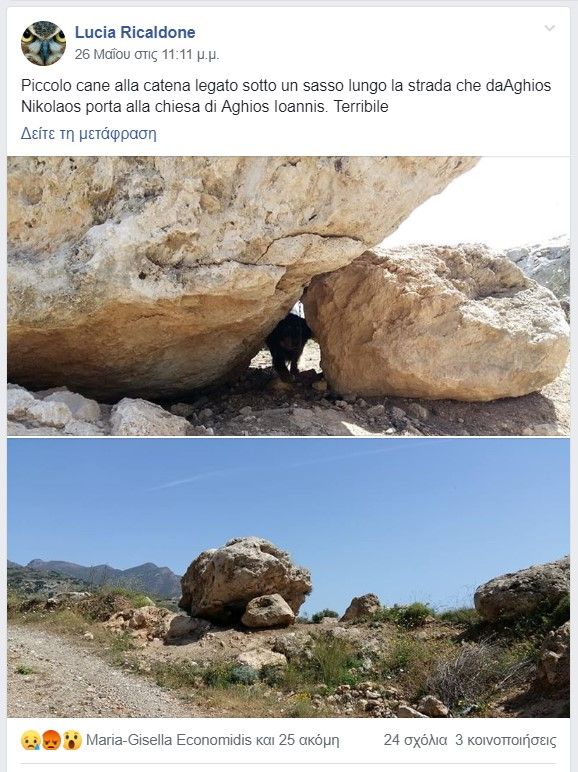
Task: Click the Italian post description text
Action: (286, 96)
